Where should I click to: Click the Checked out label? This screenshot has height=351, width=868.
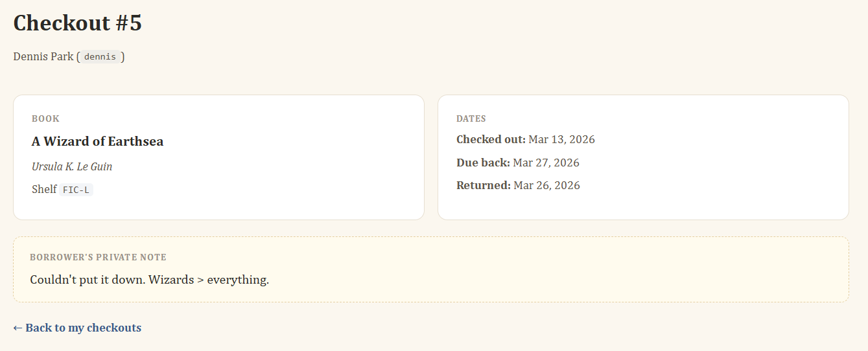pos(491,140)
